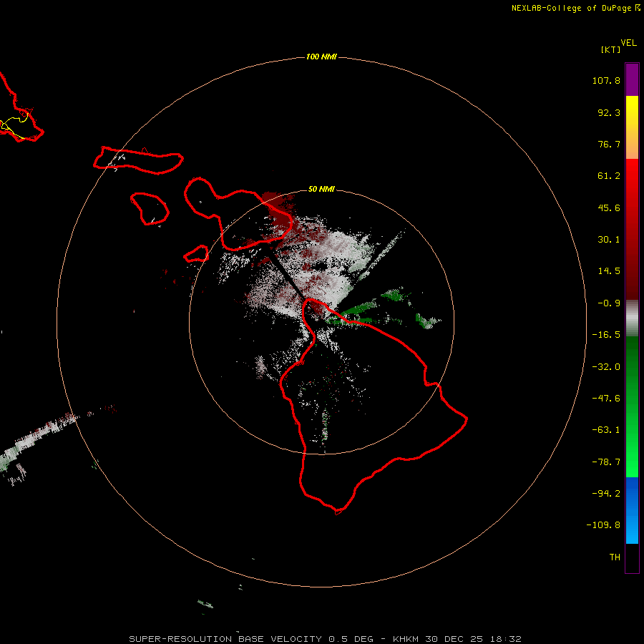Viewport: 644px width, 644px height.
Task: Click the 61.2 legend value
Action: pyautogui.click(x=609, y=176)
